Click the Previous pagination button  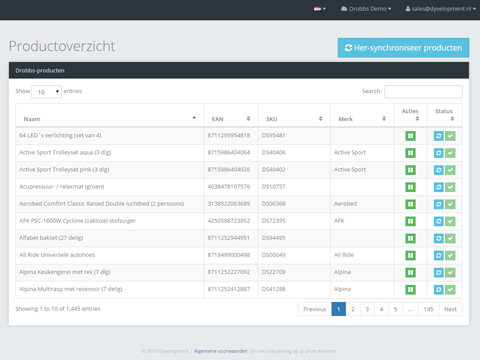pyautogui.click(x=314, y=309)
